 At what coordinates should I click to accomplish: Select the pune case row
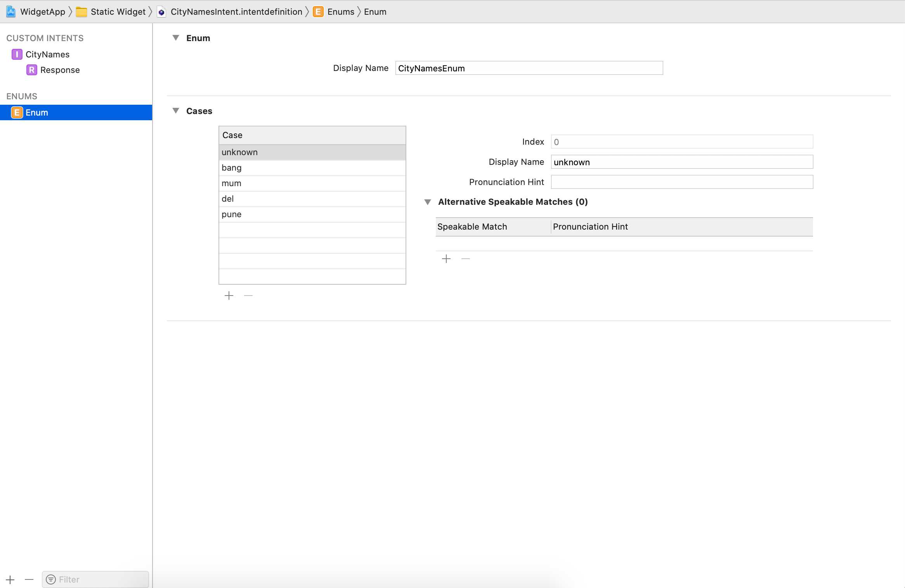(312, 214)
